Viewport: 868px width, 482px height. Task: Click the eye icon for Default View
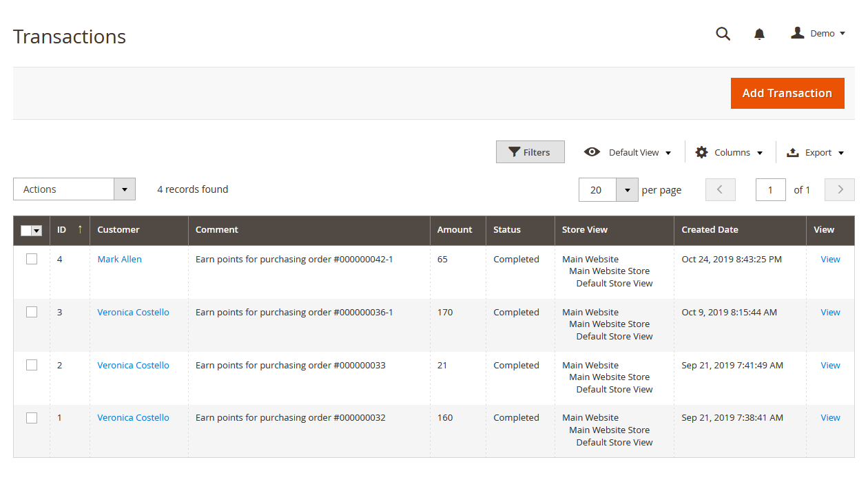click(x=592, y=152)
